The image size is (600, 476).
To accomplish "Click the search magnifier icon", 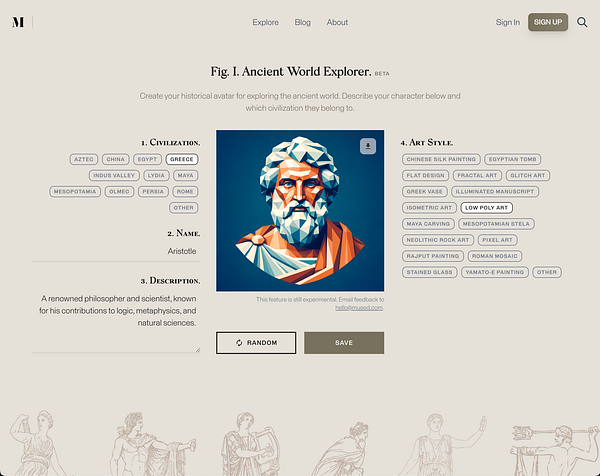I will click(582, 22).
